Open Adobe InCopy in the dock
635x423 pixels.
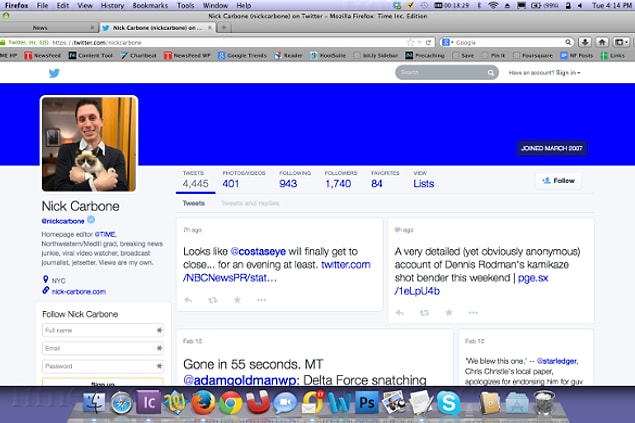pos(148,402)
